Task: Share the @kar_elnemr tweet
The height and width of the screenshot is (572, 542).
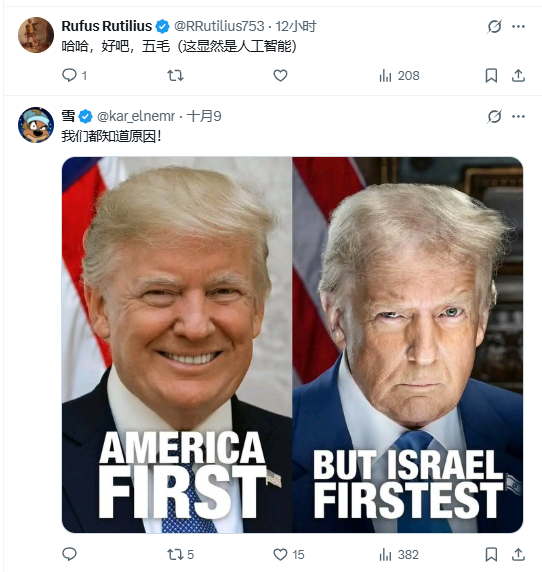Action: pos(518,554)
